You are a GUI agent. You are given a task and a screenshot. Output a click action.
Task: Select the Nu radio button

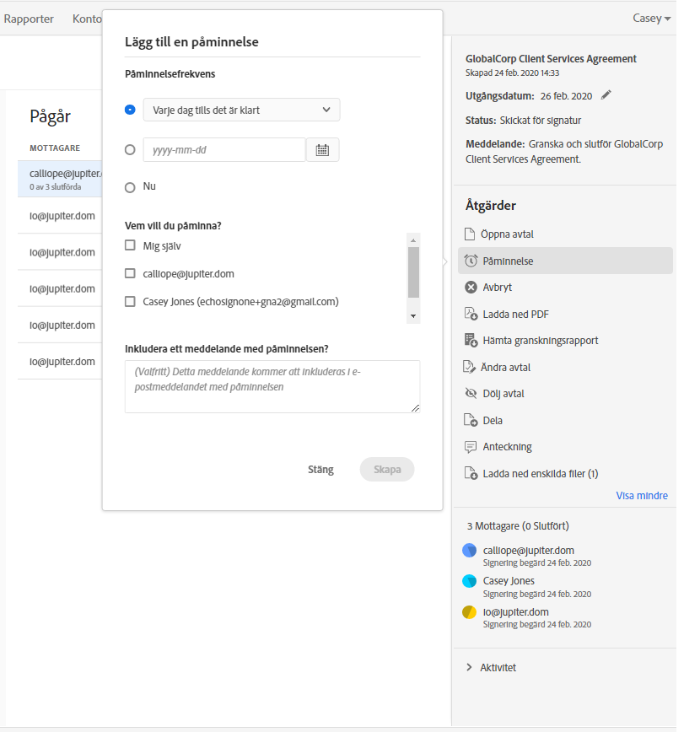coord(130,187)
